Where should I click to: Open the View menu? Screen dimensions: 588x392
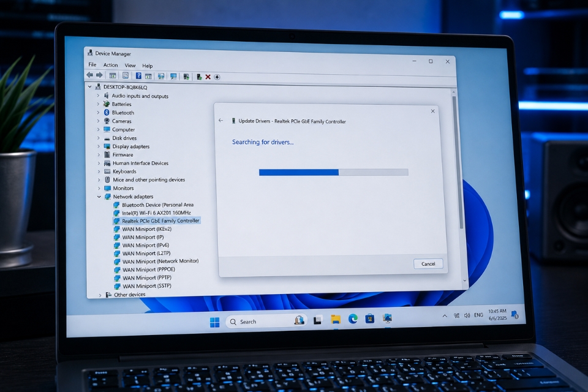pos(130,66)
